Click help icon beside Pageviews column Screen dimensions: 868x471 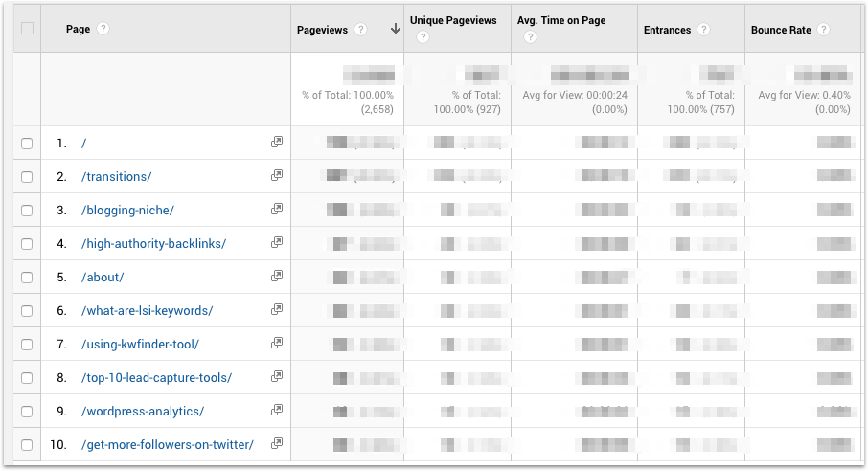tap(361, 30)
